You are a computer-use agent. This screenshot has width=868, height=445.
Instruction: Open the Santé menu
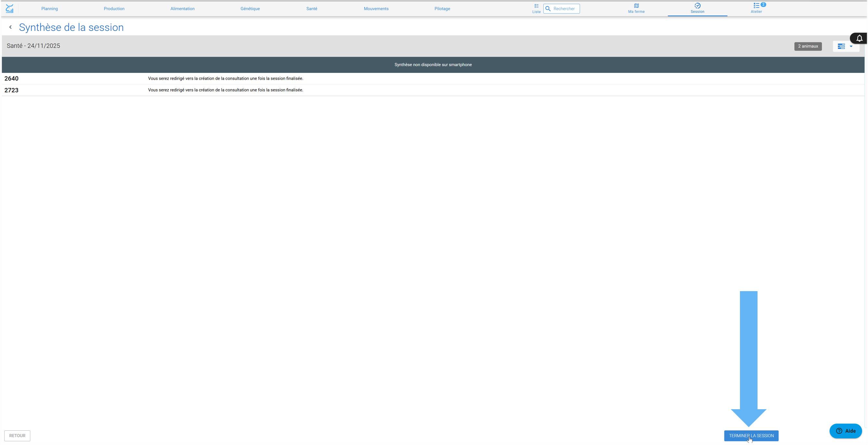pos(312,9)
